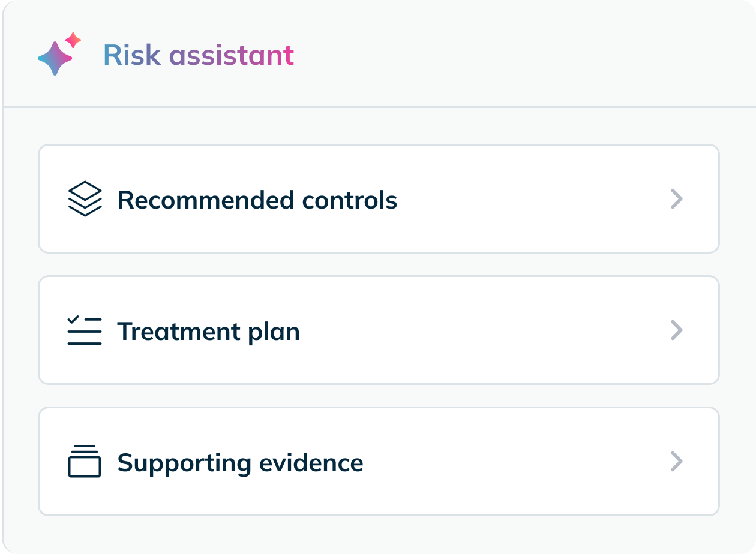The image size is (756, 554).
Task: Open the Supporting evidence text label
Action: click(240, 463)
